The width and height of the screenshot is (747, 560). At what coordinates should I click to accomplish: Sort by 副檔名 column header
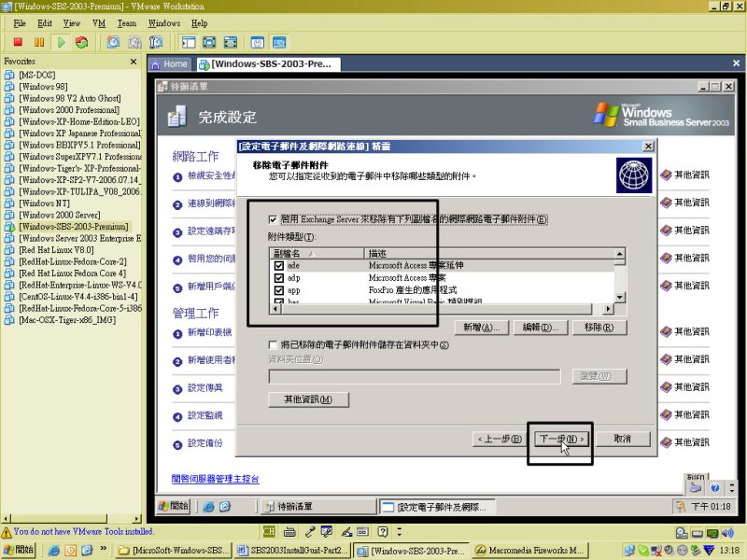(317, 253)
